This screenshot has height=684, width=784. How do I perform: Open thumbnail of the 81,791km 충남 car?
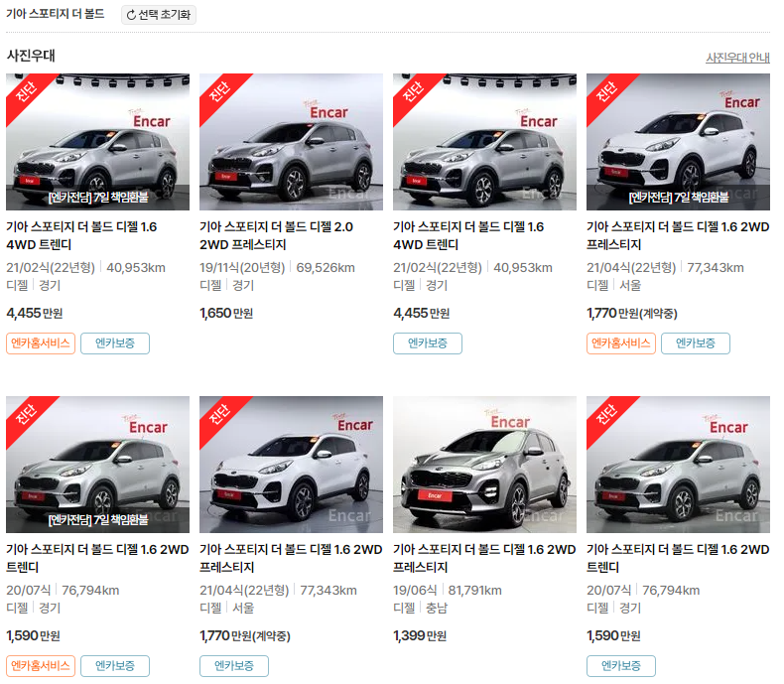(x=484, y=465)
